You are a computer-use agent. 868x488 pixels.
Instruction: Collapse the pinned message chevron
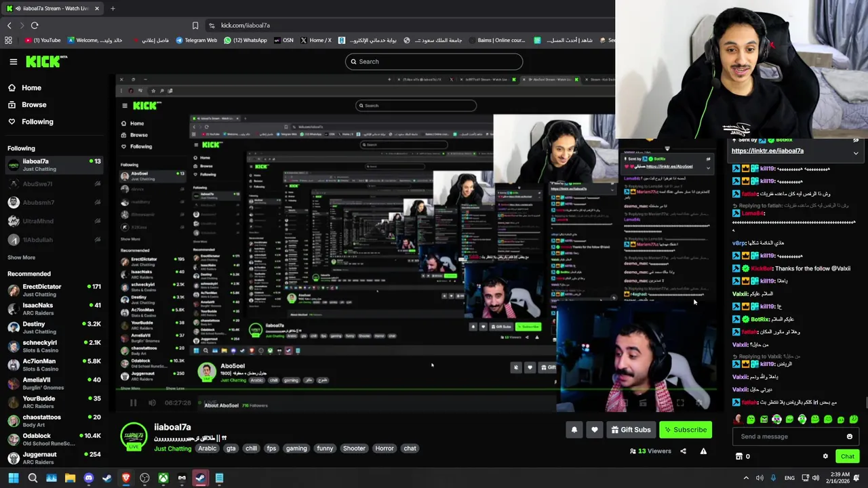pos(856,153)
